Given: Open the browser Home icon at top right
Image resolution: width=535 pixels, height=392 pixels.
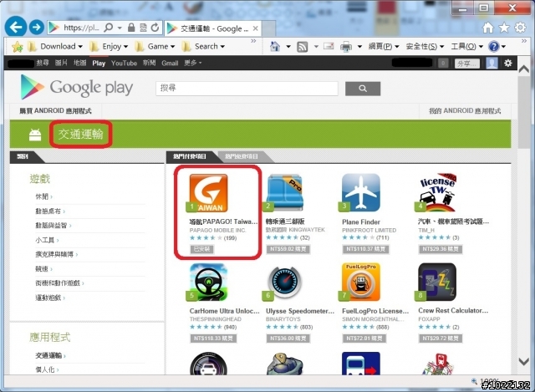Looking at the screenshot, I should click(488, 28).
